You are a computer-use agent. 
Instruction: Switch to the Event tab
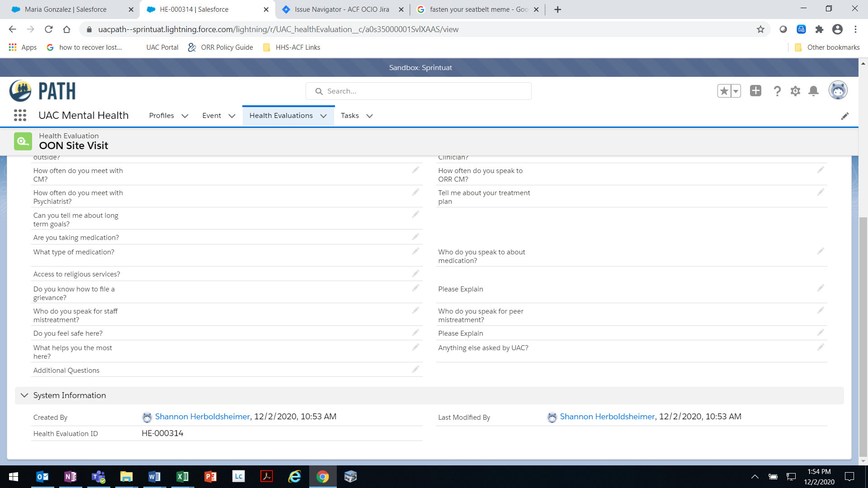pyautogui.click(x=212, y=116)
